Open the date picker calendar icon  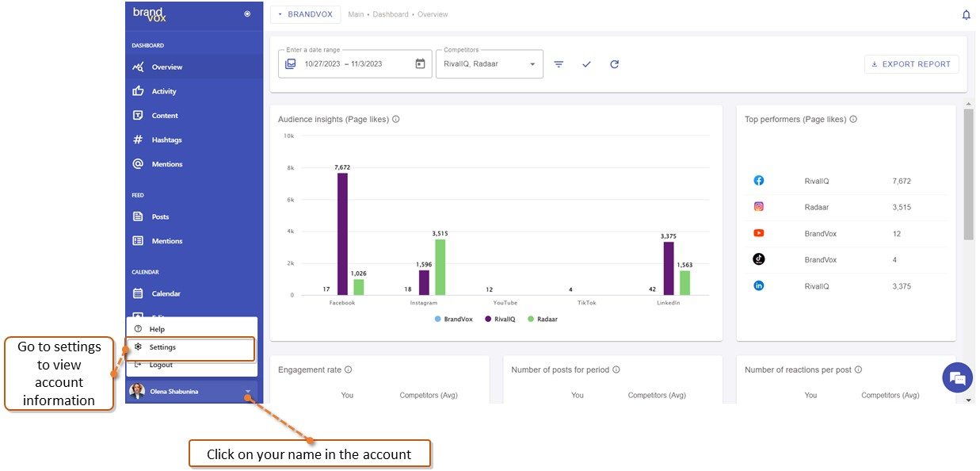coord(421,64)
